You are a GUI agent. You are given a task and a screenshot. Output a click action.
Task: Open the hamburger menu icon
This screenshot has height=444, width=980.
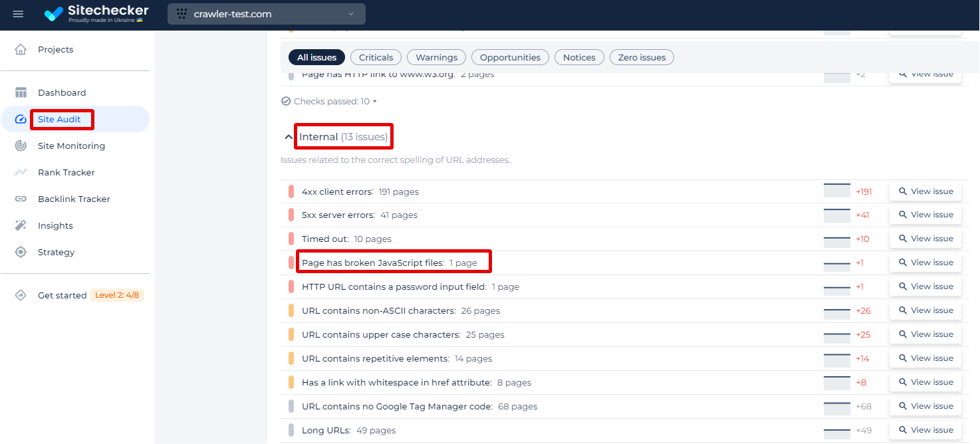tap(18, 14)
